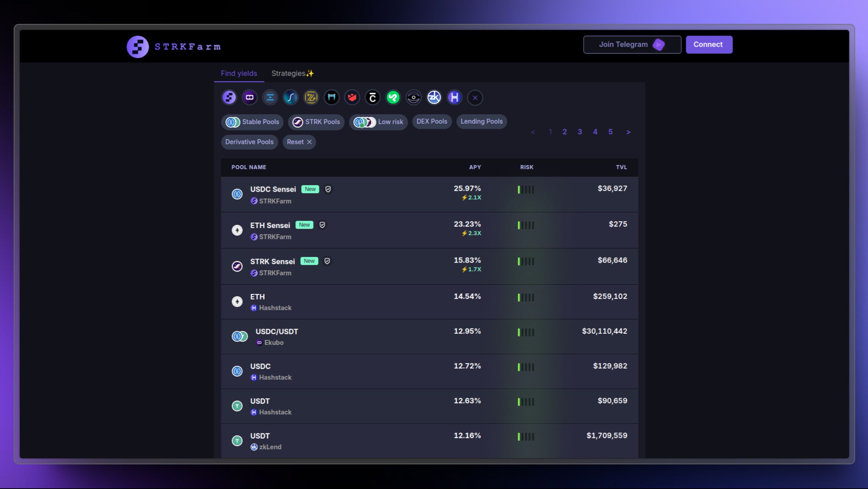The width and height of the screenshot is (868, 489).
Task: Click the USDC token icon of USDC Sensei
Action: [237, 194]
